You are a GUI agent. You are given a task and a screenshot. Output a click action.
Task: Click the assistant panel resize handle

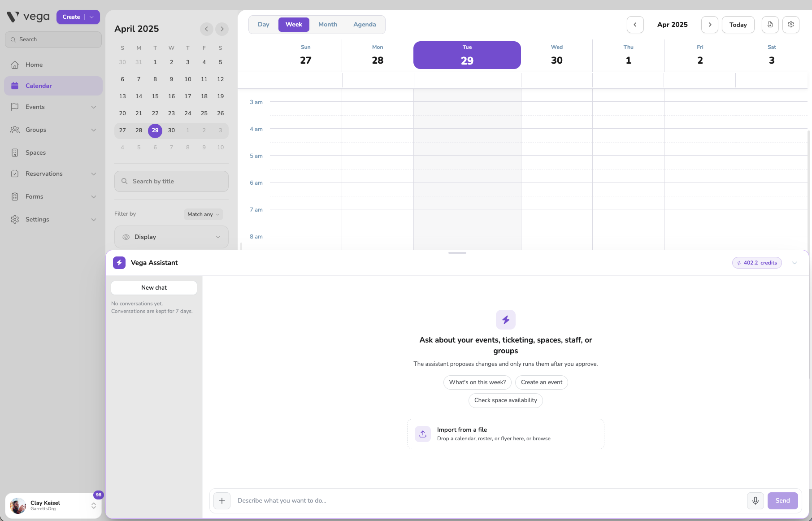(457, 253)
